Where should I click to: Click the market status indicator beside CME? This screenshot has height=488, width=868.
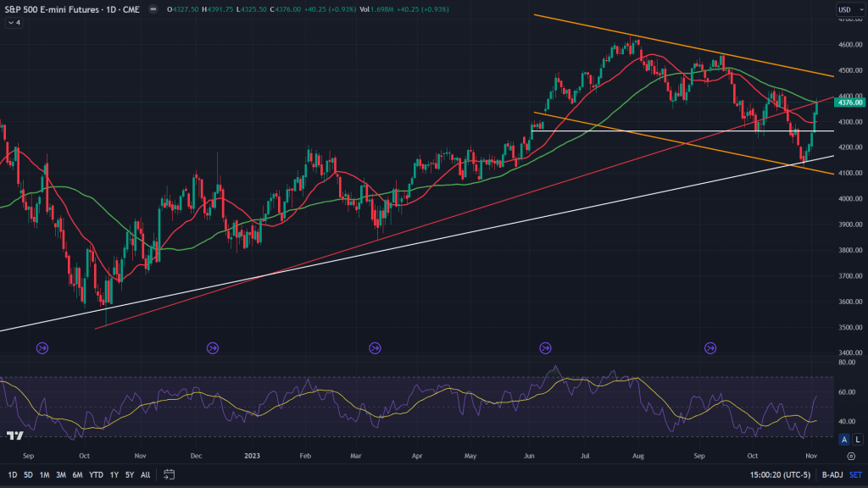(x=152, y=9)
